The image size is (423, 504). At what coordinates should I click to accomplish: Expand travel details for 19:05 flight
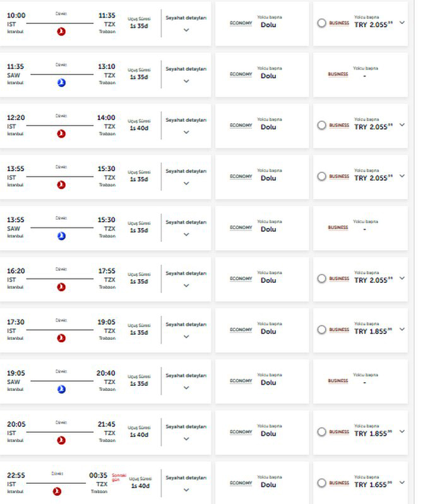(186, 388)
